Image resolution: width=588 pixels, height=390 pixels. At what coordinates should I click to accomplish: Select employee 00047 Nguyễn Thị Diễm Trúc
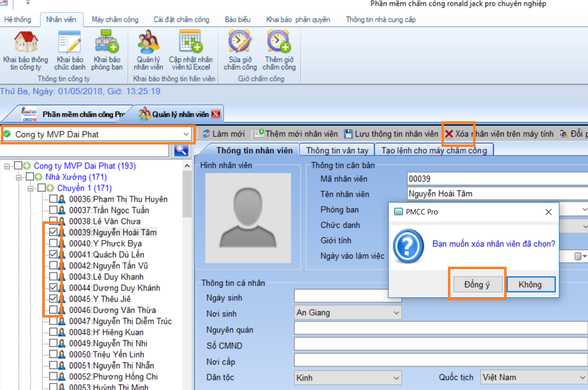[120, 321]
